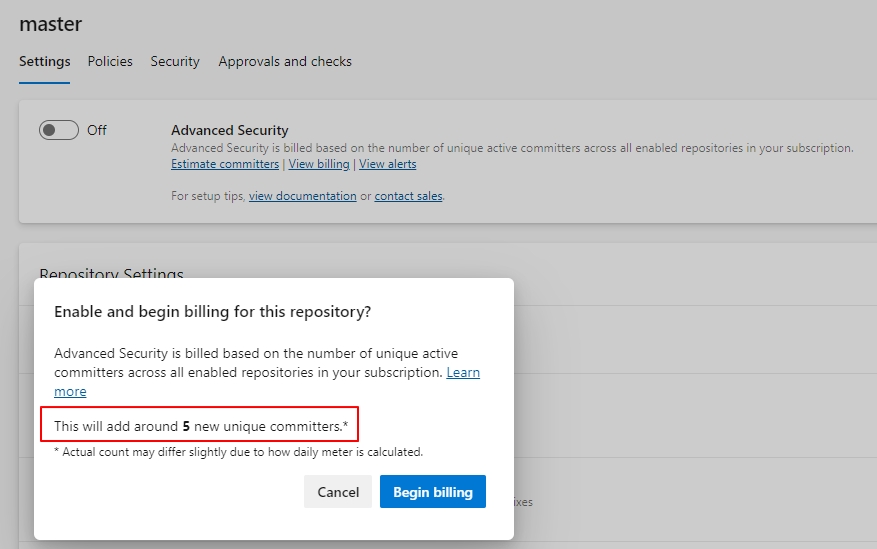Open the Security tab
This screenshot has width=877, height=549.
(175, 61)
